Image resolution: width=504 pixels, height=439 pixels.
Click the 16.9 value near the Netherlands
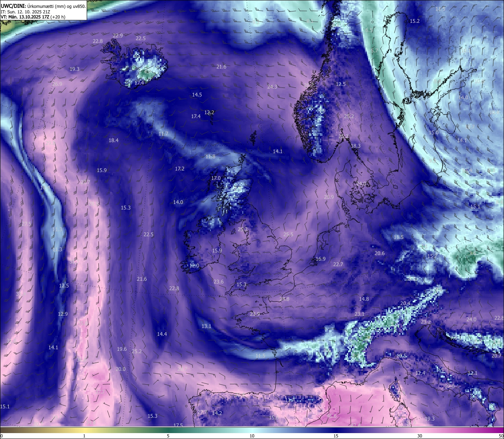click(321, 259)
